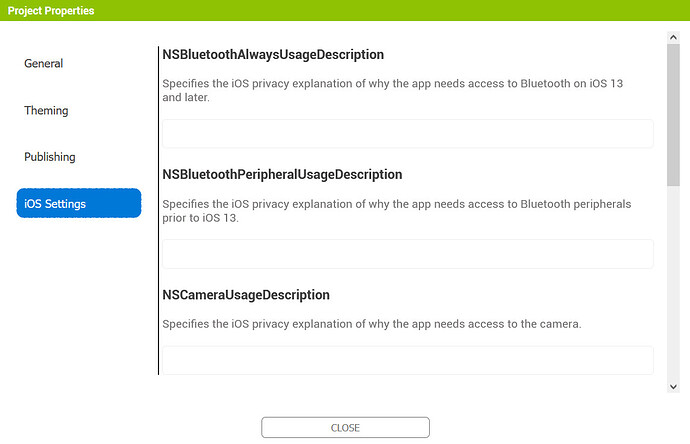Click the NSBluetoothAlwaysUsageDescription text field
This screenshot has height=444, width=690.
point(407,134)
